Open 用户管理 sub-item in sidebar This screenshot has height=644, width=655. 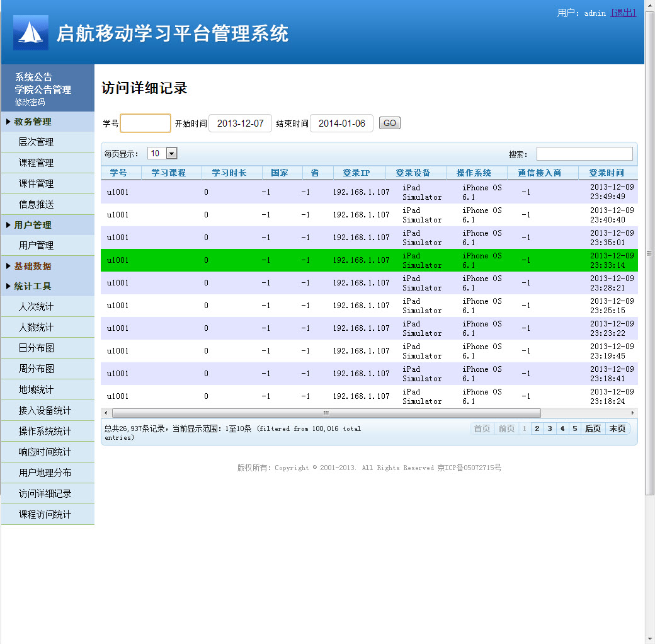[48, 245]
